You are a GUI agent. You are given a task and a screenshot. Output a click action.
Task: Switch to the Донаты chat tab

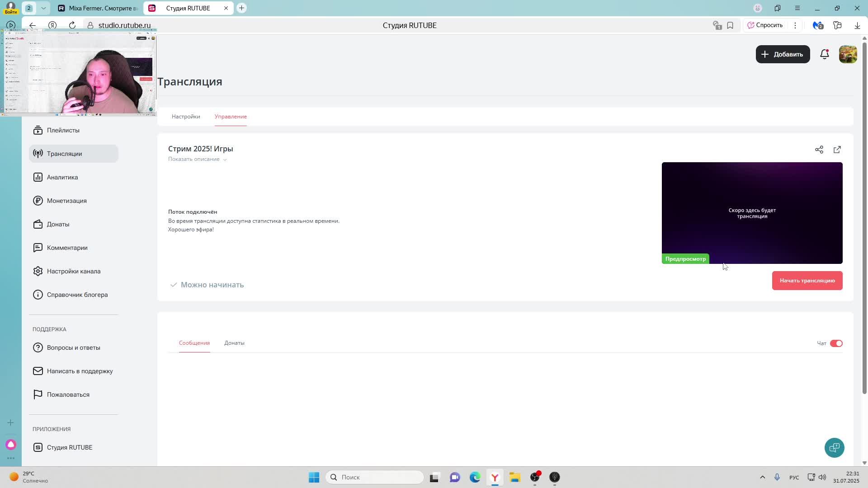[x=234, y=343]
